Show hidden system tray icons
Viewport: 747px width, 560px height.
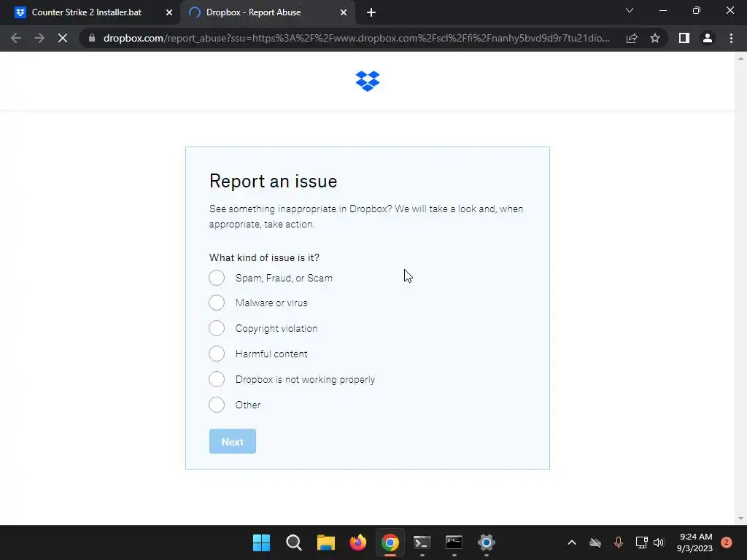[572, 542]
